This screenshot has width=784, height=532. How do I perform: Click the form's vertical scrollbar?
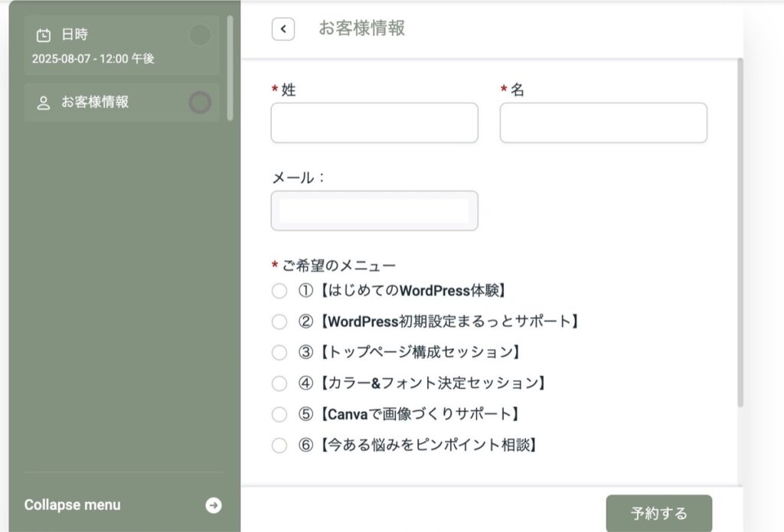[x=740, y=233]
